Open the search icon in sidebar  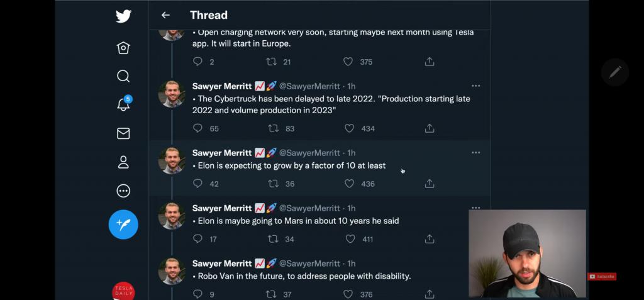coord(123,76)
